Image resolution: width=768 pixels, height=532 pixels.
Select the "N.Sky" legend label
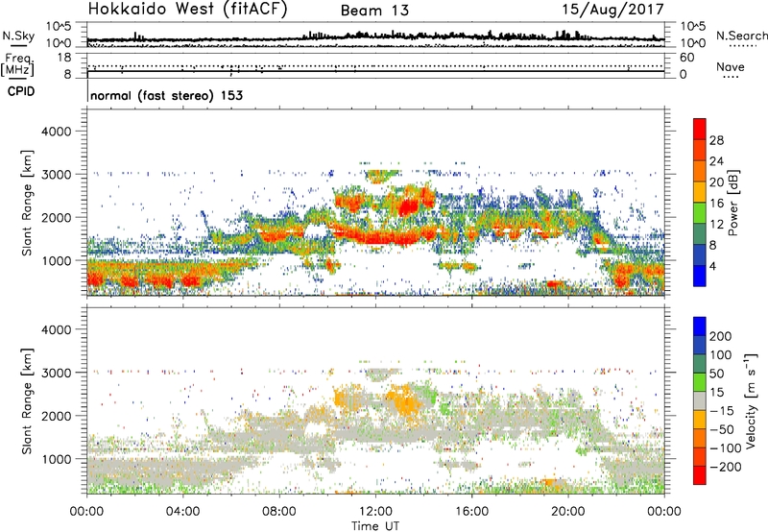pyautogui.click(x=18, y=36)
